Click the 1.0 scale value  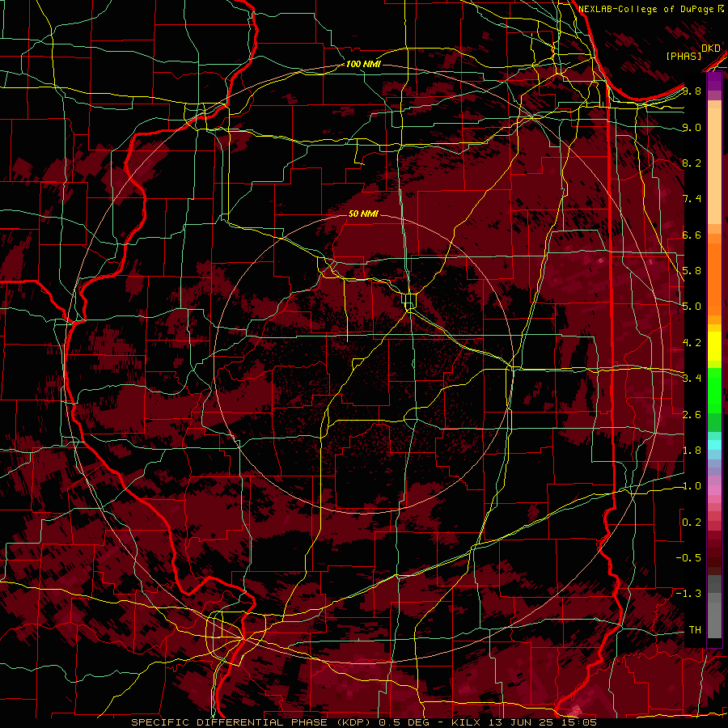coord(692,486)
